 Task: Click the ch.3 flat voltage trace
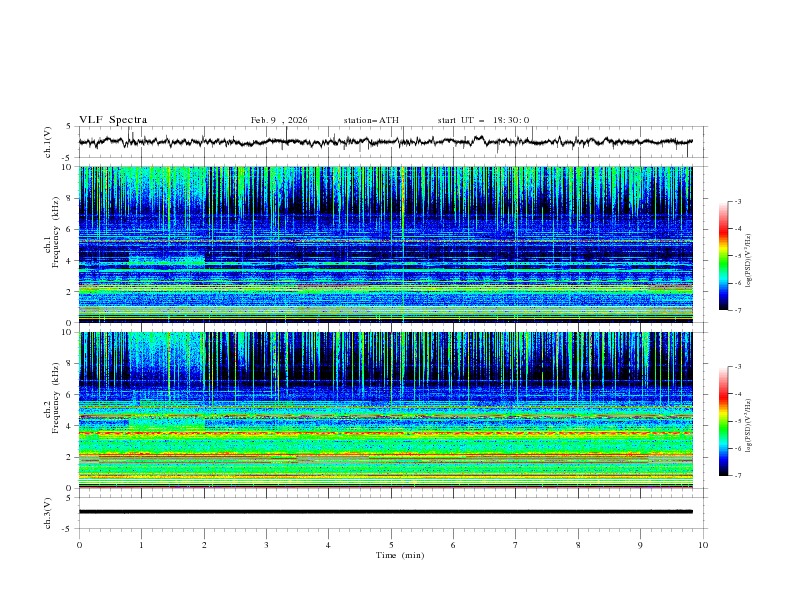(x=385, y=512)
